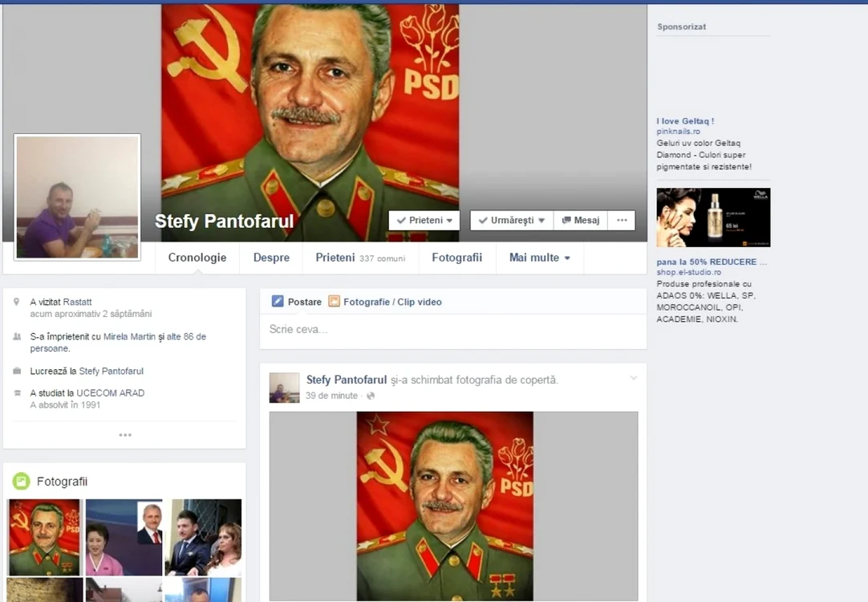This screenshot has width=868, height=602.
Task: Switch to the Fotografii tab
Action: pos(456,258)
